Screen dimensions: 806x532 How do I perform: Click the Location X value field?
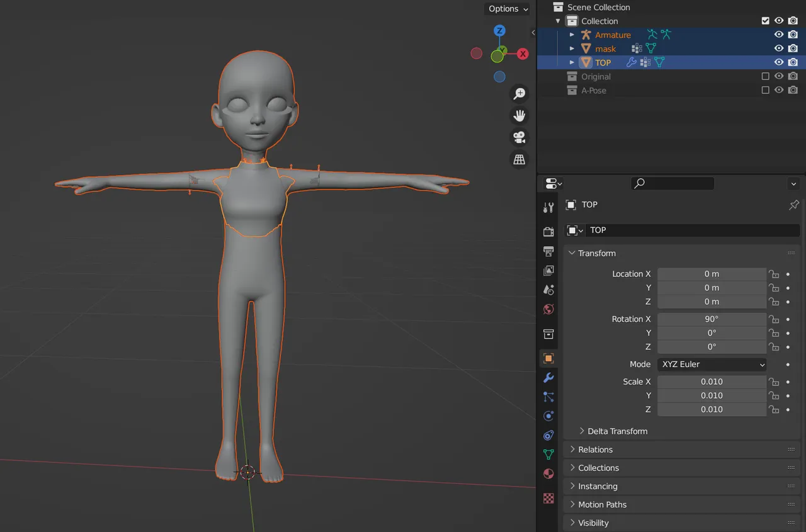(712, 274)
